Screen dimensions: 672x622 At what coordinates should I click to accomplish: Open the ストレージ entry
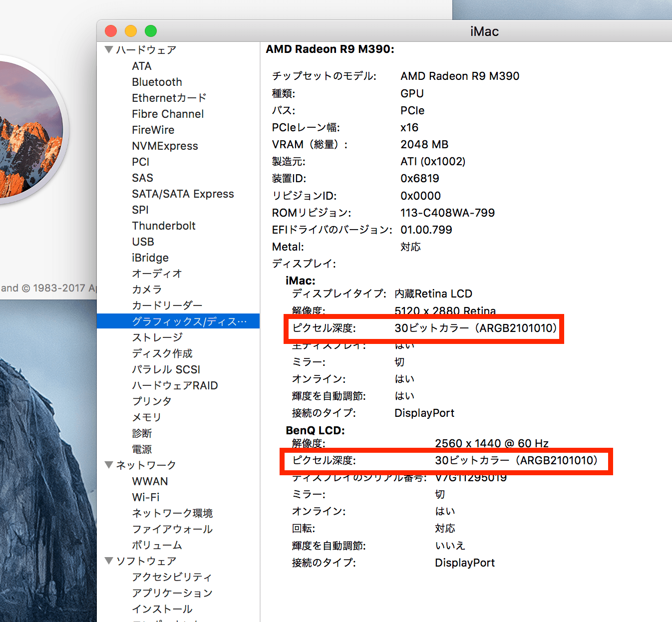(x=157, y=337)
